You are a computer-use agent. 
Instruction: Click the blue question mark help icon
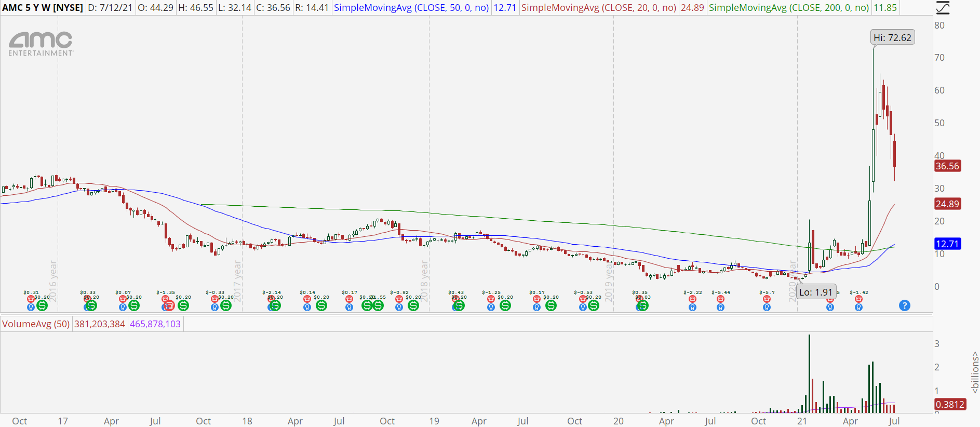point(905,305)
